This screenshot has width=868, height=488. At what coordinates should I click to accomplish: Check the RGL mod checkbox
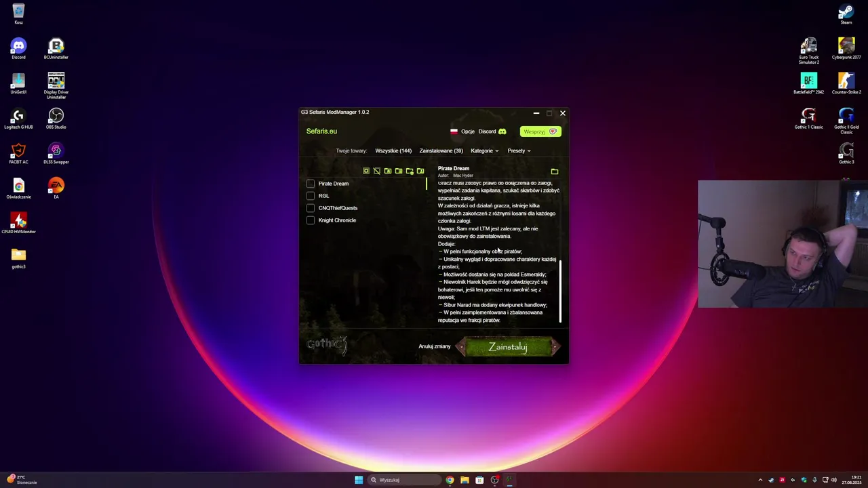click(311, 196)
